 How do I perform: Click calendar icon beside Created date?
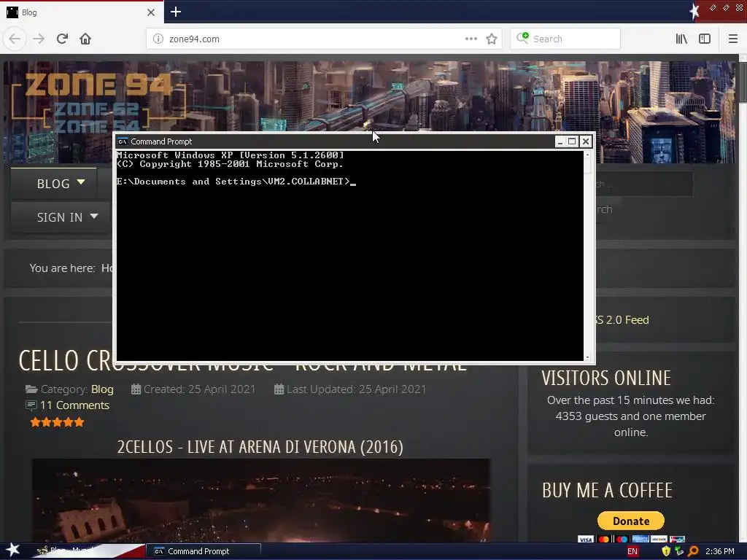[x=136, y=389]
